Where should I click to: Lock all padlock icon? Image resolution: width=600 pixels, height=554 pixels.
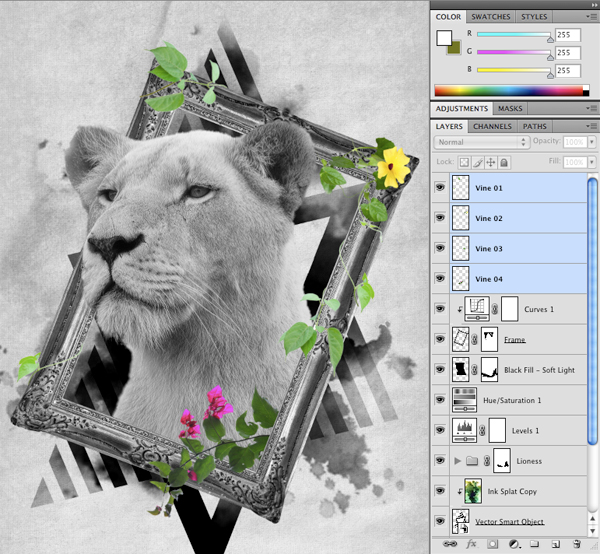[x=504, y=163]
